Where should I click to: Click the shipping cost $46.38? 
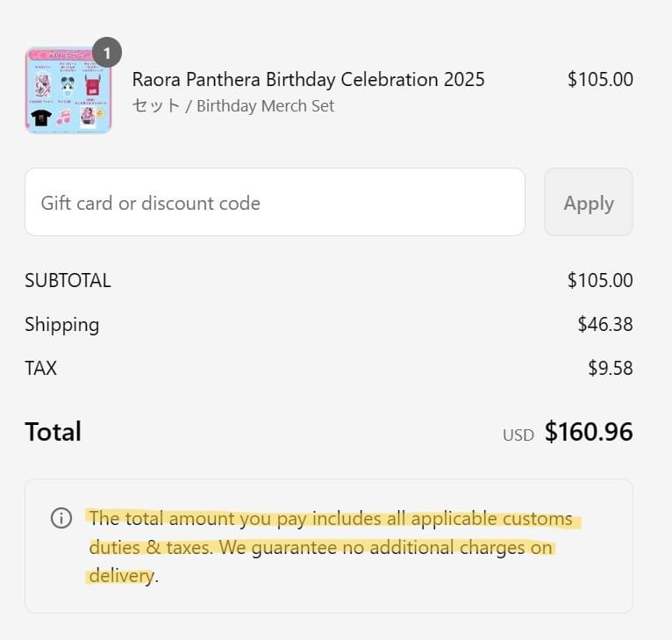click(605, 324)
